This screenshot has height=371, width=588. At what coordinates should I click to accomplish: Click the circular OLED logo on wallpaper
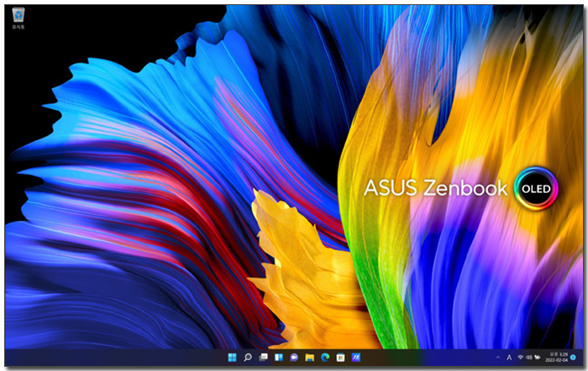pyautogui.click(x=535, y=188)
